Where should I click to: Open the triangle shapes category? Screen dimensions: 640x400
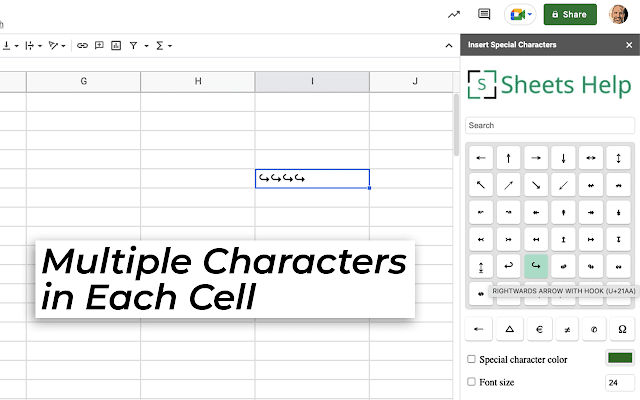509,329
